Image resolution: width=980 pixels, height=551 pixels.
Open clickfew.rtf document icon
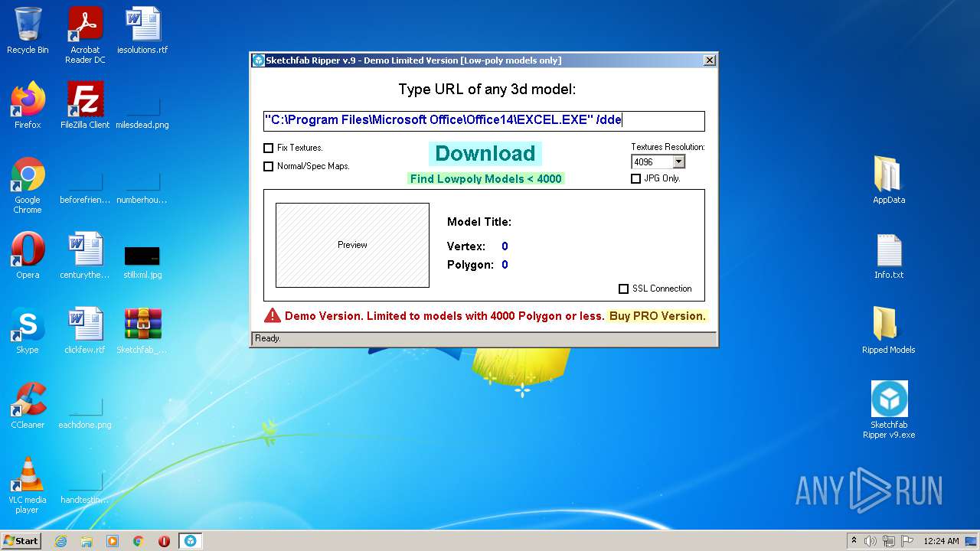tap(85, 331)
